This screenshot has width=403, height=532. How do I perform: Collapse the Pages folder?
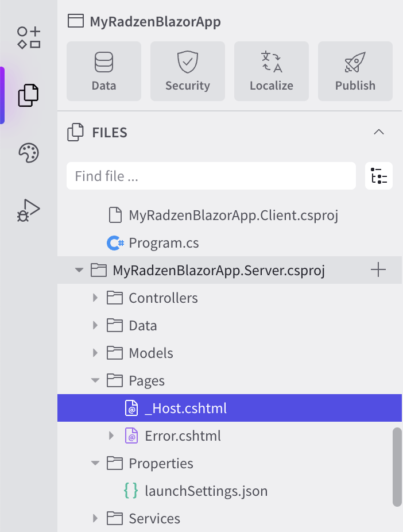click(x=95, y=380)
